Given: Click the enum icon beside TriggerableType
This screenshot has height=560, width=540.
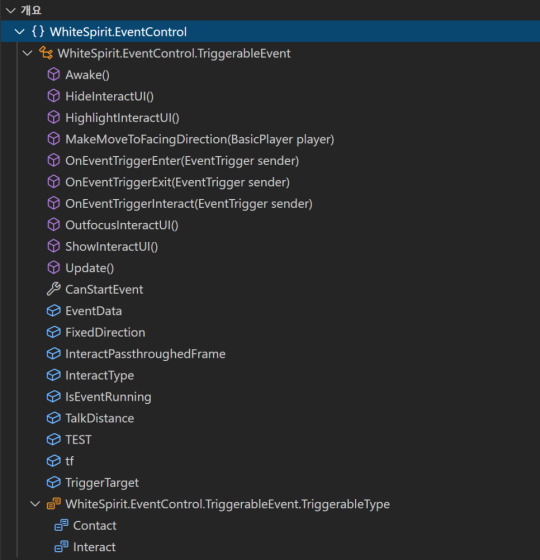Looking at the screenshot, I should click(54, 504).
